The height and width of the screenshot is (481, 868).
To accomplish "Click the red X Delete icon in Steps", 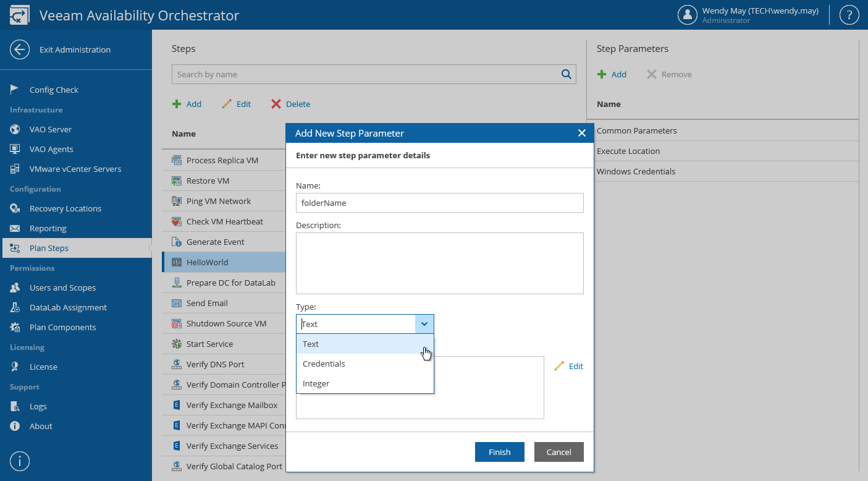I will [x=276, y=104].
